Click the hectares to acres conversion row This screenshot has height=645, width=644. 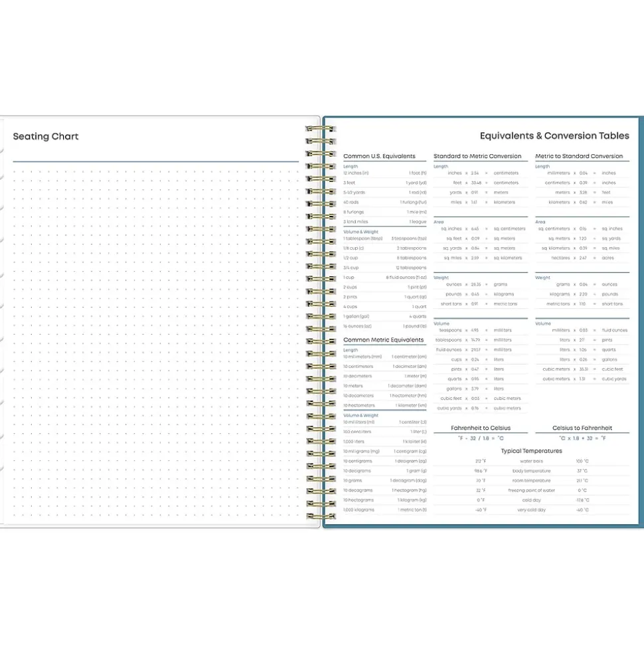pyautogui.click(x=579, y=258)
